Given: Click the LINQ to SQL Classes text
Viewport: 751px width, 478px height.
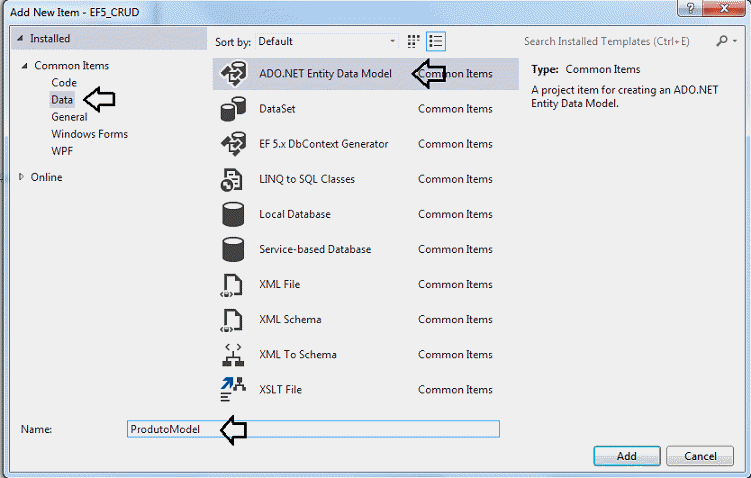Looking at the screenshot, I should pyautogui.click(x=307, y=179).
